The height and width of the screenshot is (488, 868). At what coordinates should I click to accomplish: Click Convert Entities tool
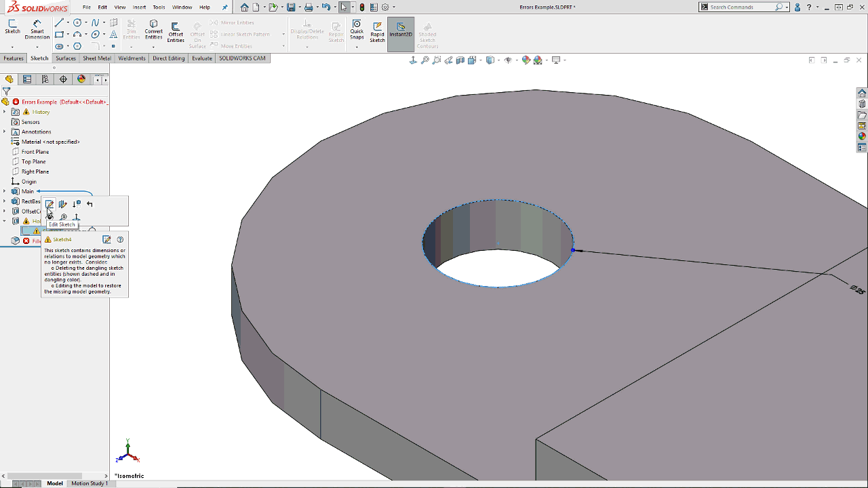tap(153, 29)
